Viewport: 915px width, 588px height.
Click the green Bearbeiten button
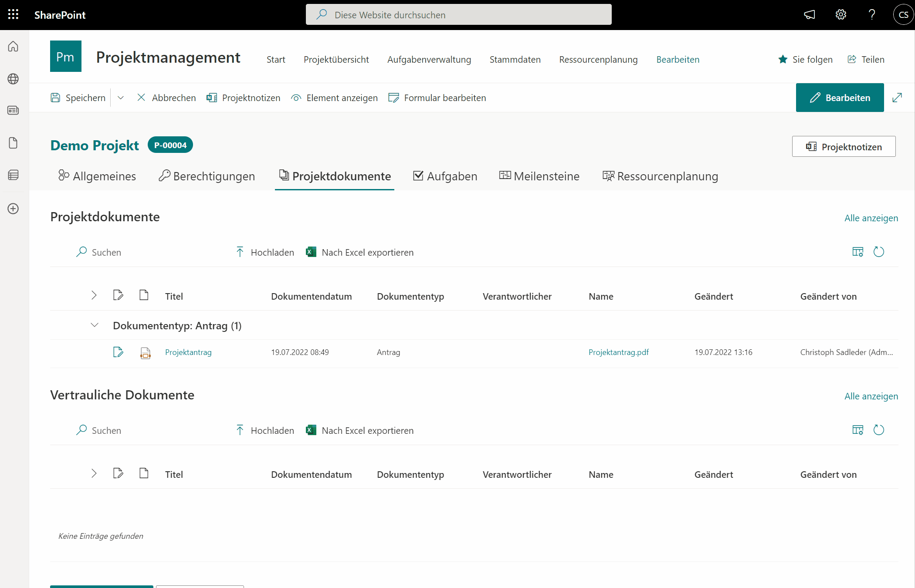coord(840,98)
